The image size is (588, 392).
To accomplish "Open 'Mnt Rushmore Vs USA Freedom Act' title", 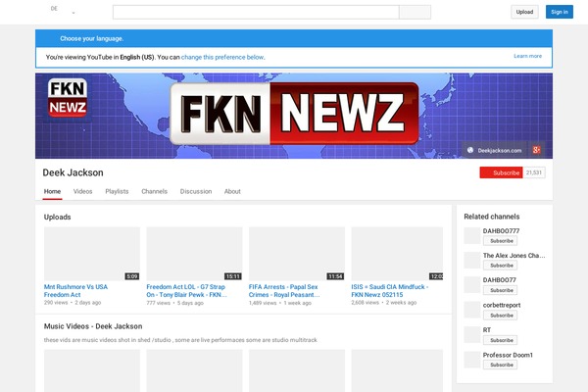I will (x=75, y=291).
